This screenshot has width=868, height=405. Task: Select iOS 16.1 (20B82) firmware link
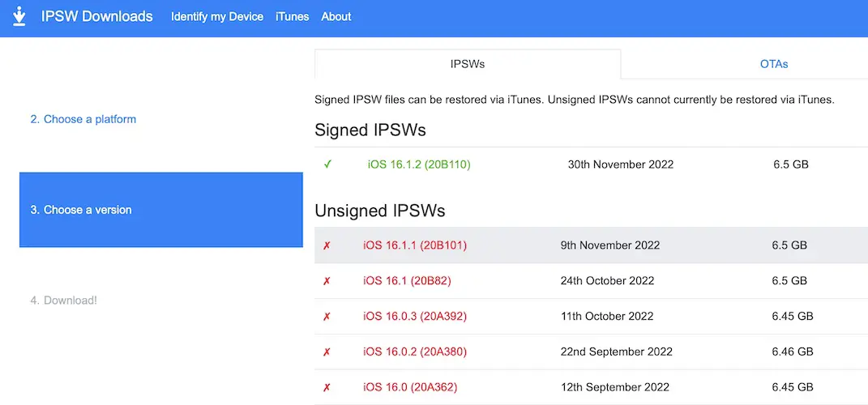point(407,281)
